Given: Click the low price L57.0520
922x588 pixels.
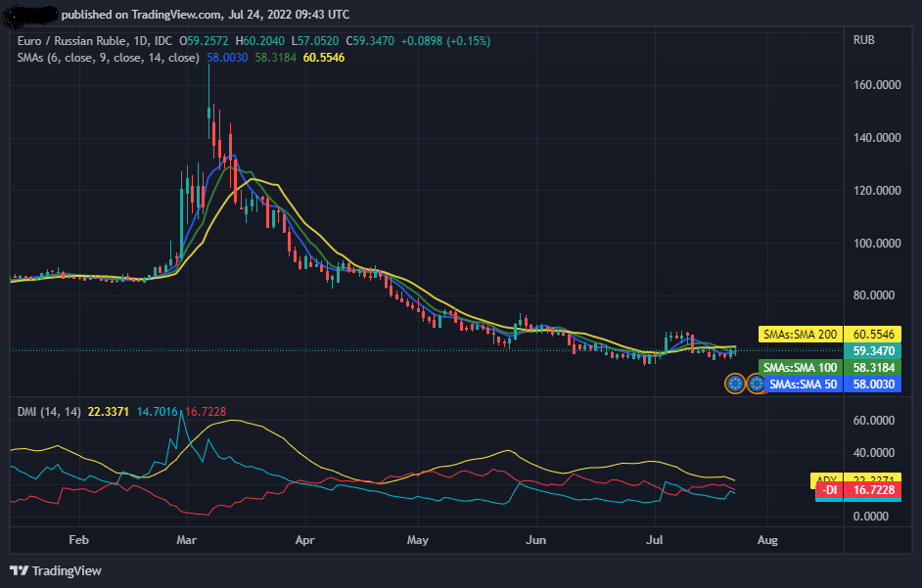Looking at the screenshot, I should (x=314, y=40).
